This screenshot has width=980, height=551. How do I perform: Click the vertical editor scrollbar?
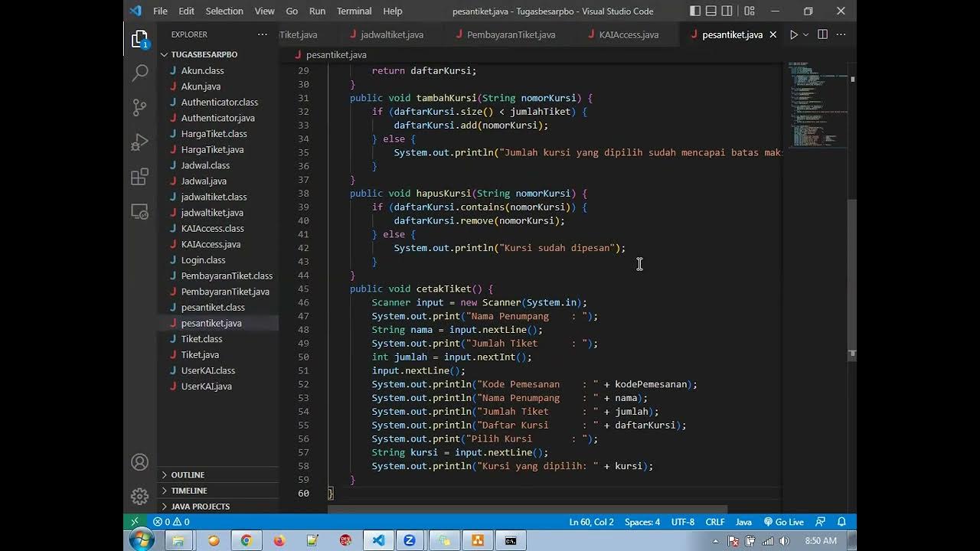click(x=852, y=279)
